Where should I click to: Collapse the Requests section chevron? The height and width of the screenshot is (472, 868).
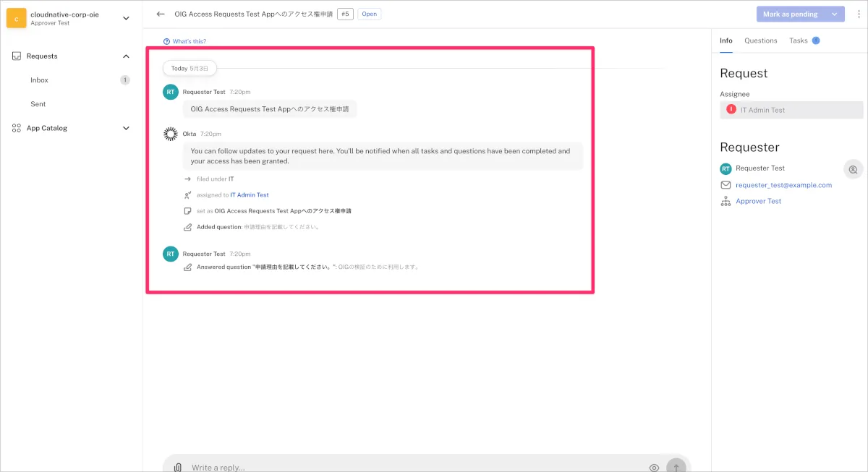(x=127, y=56)
